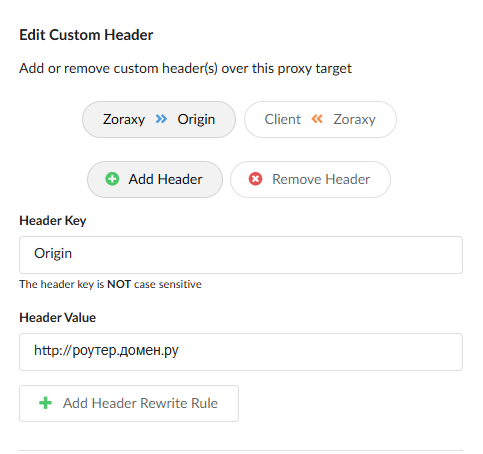Focus the Header Value input field

click(x=241, y=352)
